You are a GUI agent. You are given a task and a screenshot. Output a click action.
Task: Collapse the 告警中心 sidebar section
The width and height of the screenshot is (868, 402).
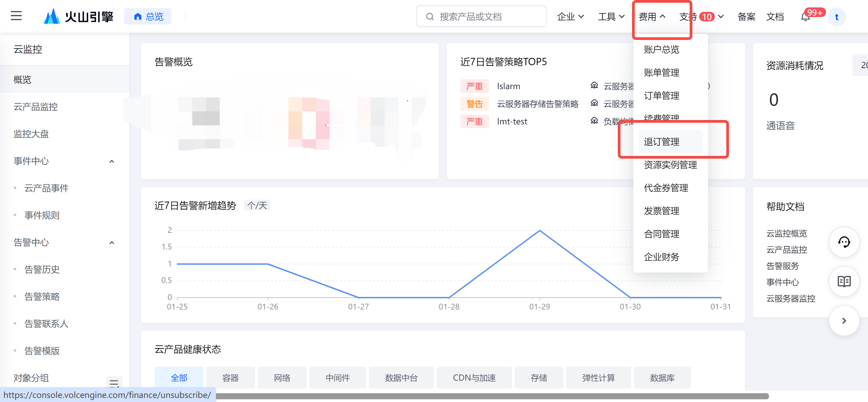click(112, 243)
